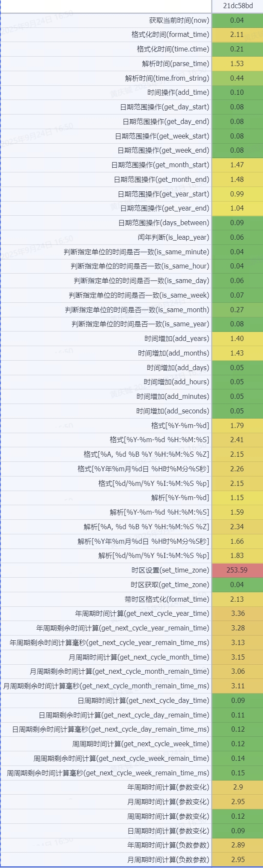The width and height of the screenshot is (263, 868).
Task: Click the is_same_minute row label
Action: (136, 252)
